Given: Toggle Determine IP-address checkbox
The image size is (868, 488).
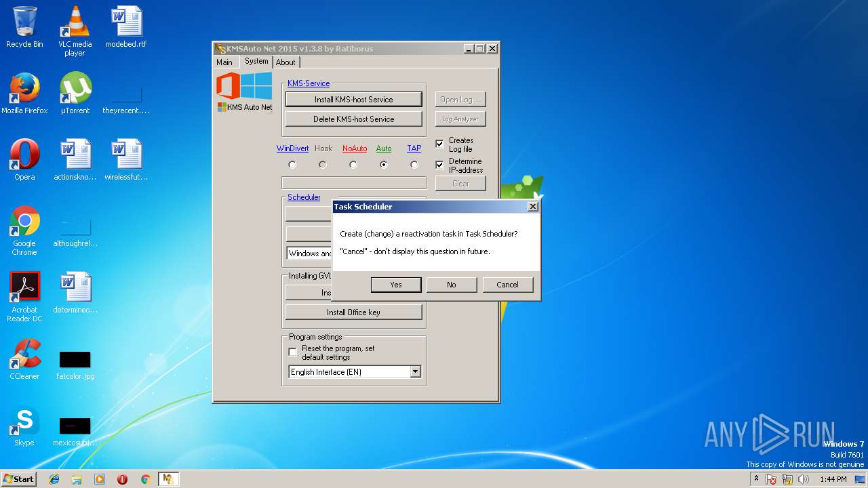Looking at the screenshot, I should (439, 165).
